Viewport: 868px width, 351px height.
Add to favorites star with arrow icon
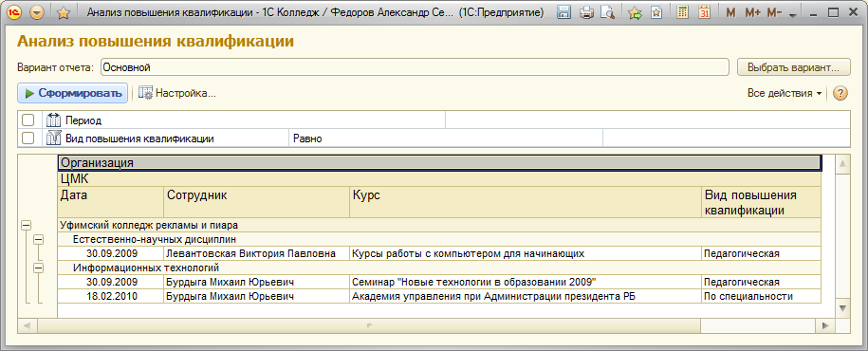[x=635, y=12]
